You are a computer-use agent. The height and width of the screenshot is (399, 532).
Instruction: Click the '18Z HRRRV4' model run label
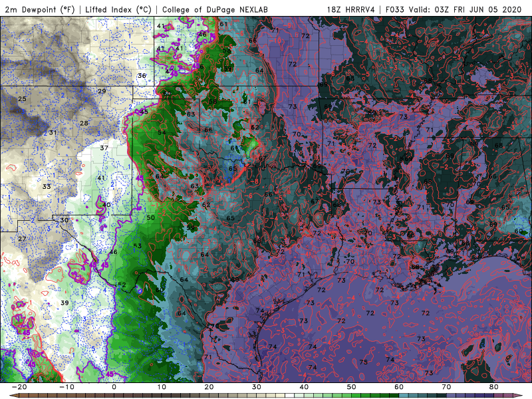pos(351,9)
